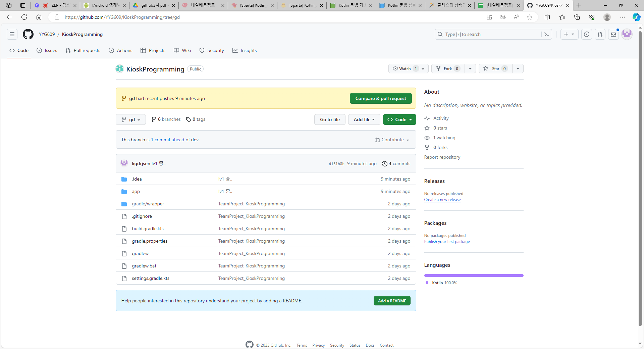Open the Wiki tab
Image resolution: width=644 pixels, height=349 pixels.
182,50
